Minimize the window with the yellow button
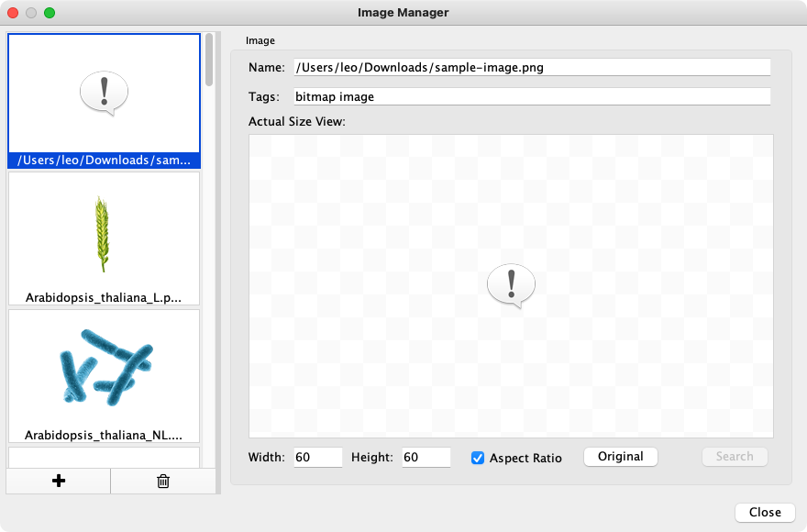This screenshot has width=807, height=532. (x=31, y=13)
